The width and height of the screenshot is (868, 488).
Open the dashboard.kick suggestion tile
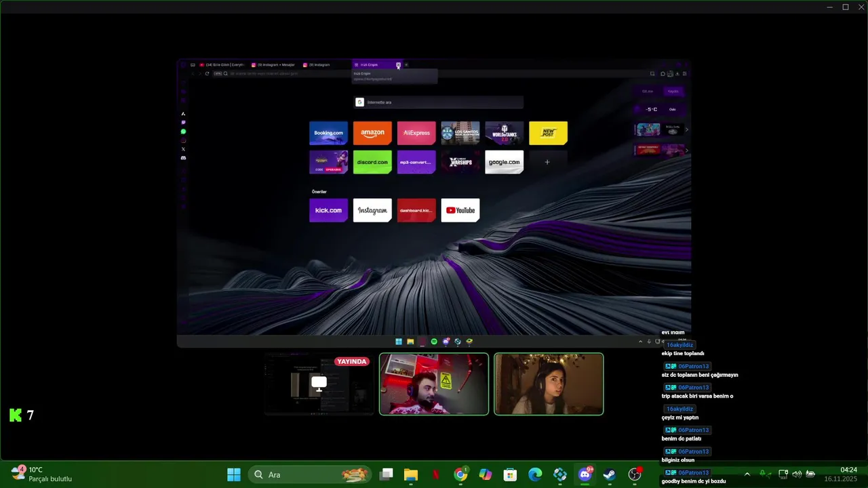click(416, 210)
